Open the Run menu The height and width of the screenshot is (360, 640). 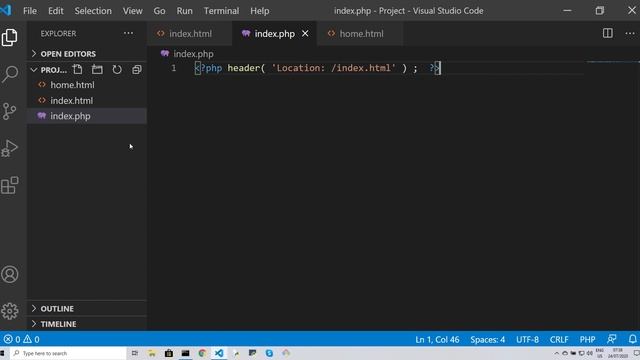point(184,11)
